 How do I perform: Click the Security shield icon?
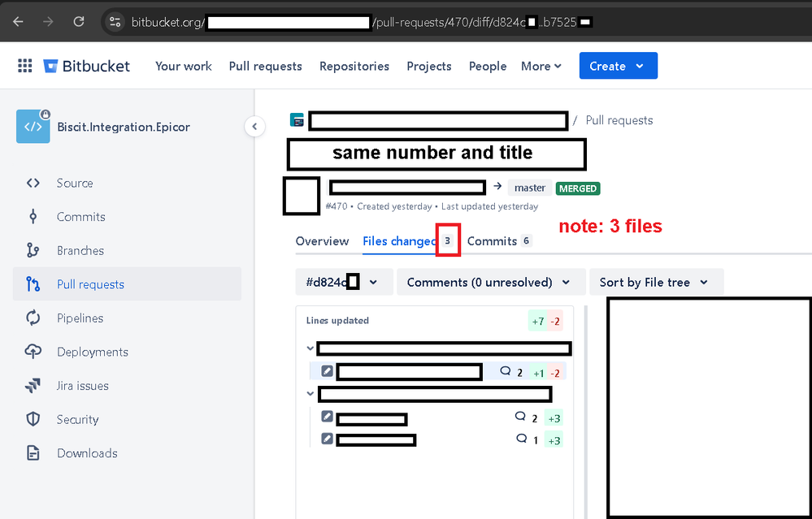coord(33,419)
